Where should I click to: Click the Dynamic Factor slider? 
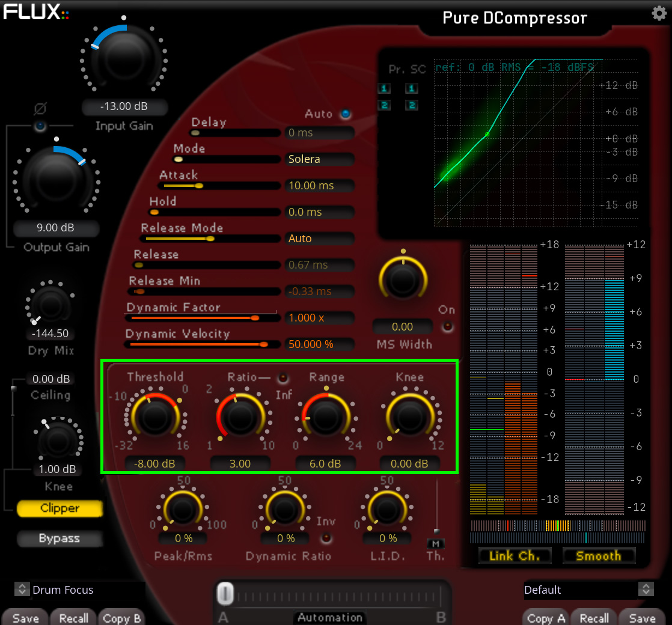pyautogui.click(x=203, y=318)
